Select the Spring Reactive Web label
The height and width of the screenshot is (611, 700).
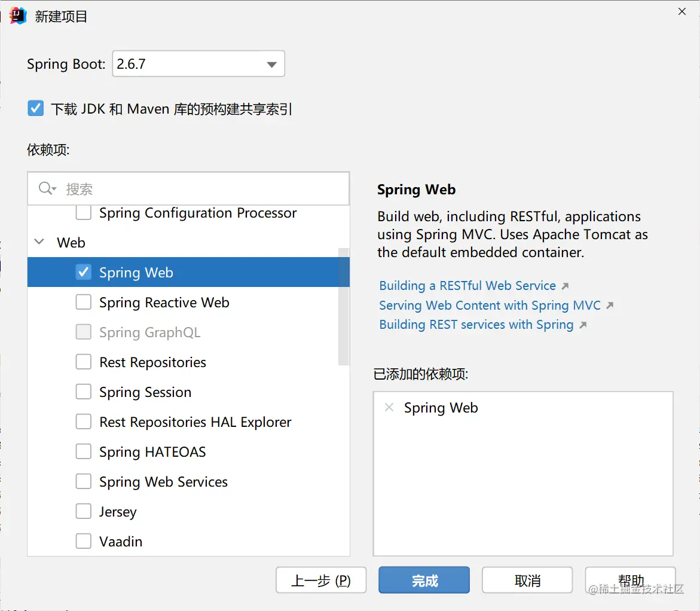(164, 303)
